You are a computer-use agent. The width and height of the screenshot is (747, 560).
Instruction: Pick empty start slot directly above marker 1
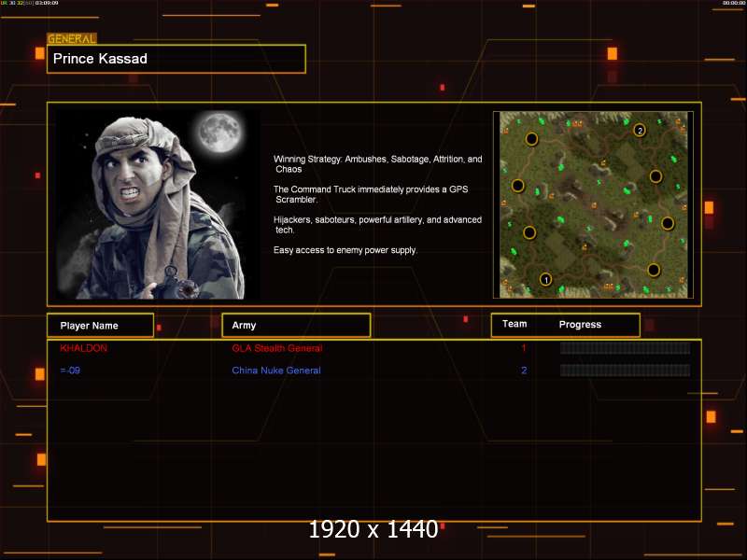529,232
